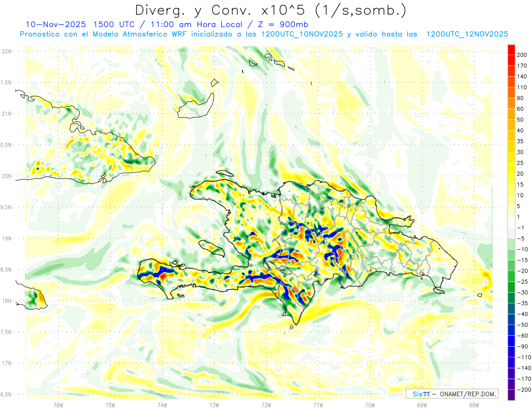Click the white swatch between 1 and -1
532x411 pixels.
[512, 222]
